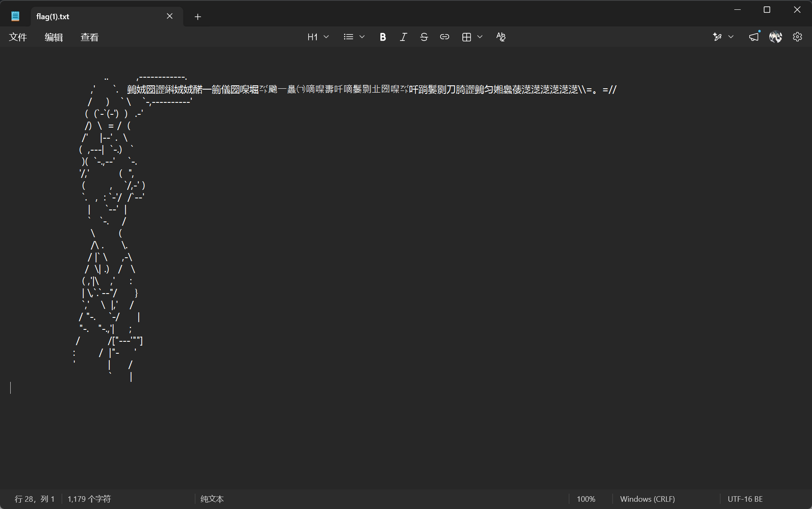Close the flag(1).txt tab
The height and width of the screenshot is (509, 812).
click(x=169, y=16)
